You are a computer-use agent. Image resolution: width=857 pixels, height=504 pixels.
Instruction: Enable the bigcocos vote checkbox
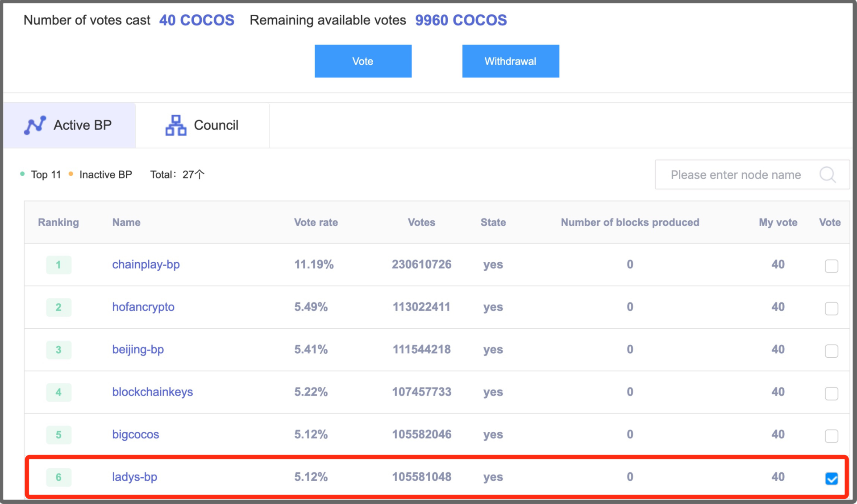(x=831, y=435)
